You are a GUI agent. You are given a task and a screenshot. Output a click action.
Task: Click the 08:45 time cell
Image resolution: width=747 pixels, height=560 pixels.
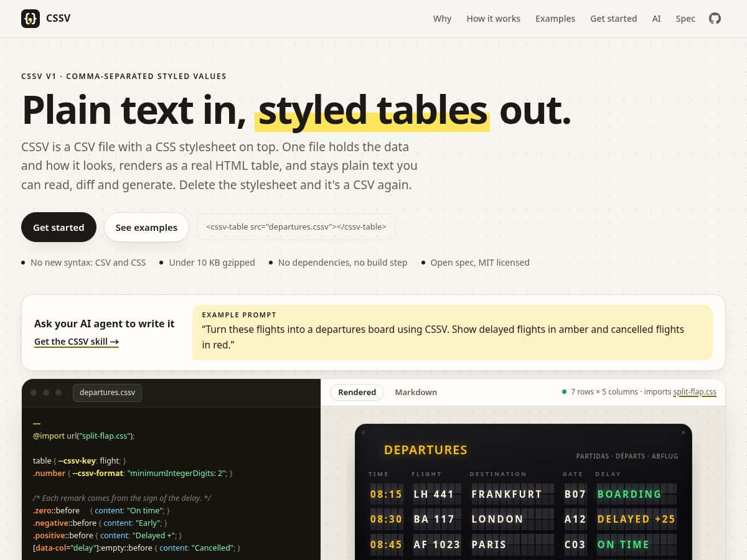point(387,544)
